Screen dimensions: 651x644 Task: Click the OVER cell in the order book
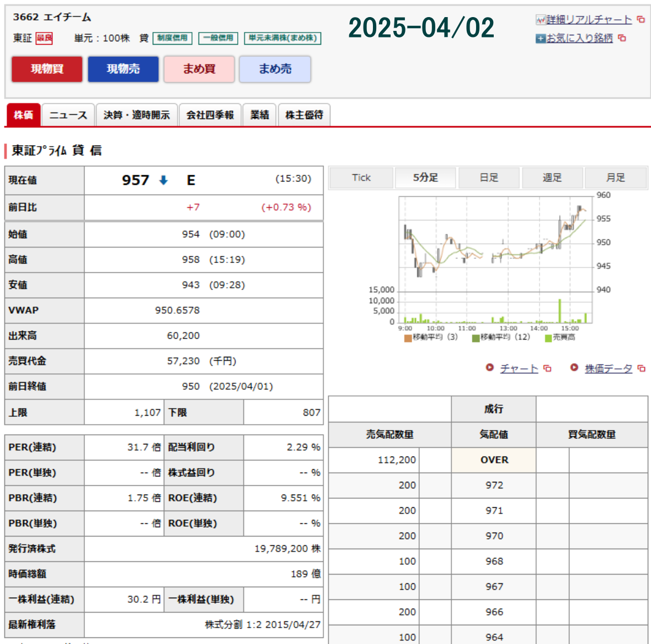tap(494, 460)
